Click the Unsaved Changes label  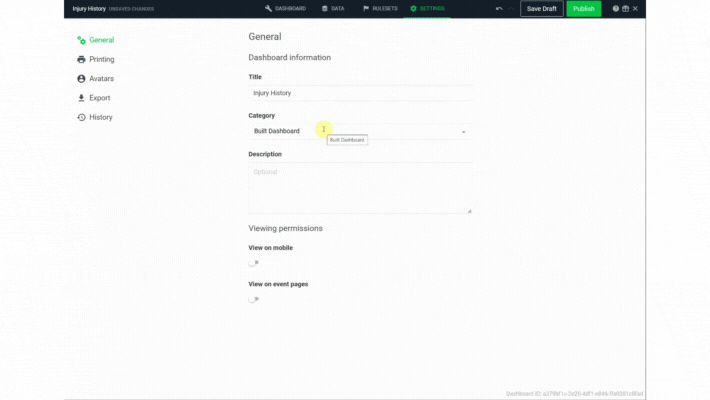click(131, 9)
